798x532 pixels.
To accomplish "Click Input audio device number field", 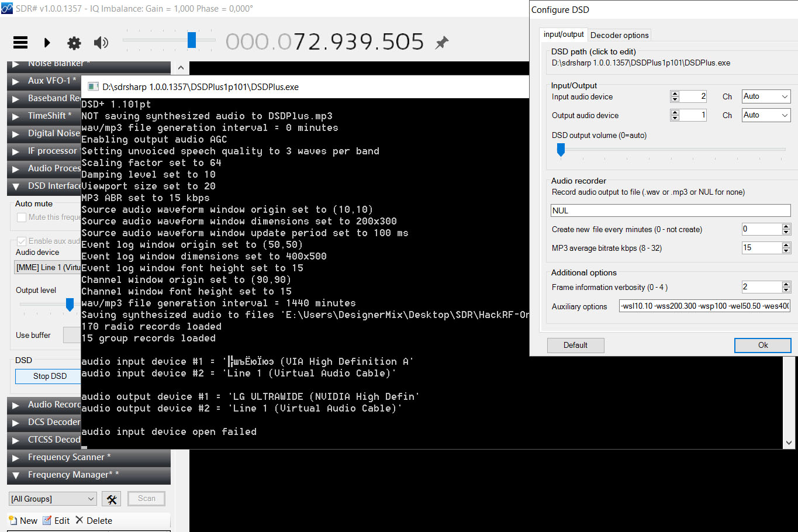I will [693, 96].
